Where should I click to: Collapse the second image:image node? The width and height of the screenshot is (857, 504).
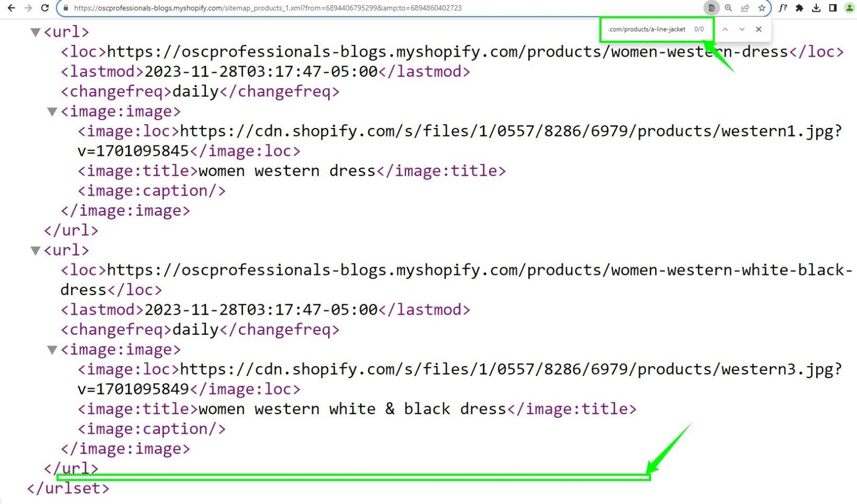pyautogui.click(x=52, y=350)
